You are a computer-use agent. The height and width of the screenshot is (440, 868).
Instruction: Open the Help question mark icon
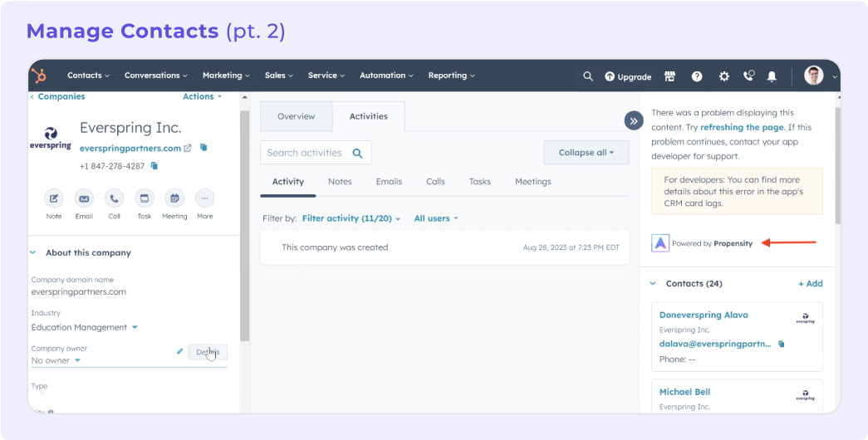(697, 76)
